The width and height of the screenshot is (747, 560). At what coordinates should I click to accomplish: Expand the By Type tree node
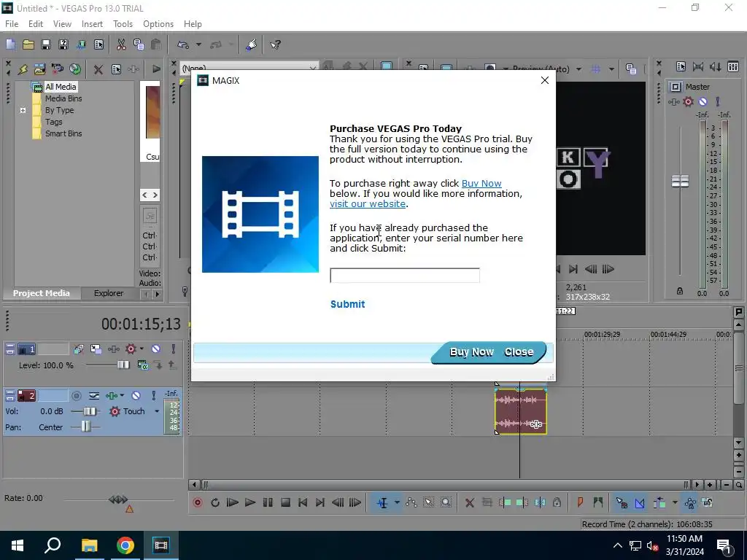pos(23,110)
